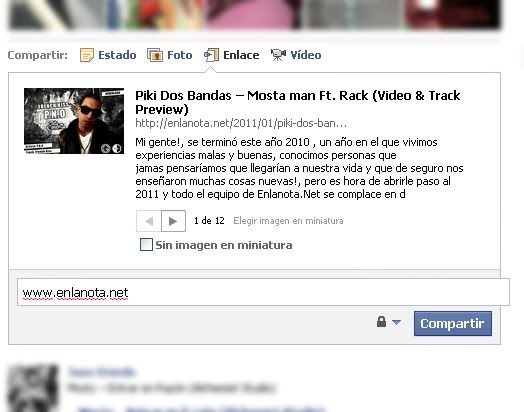Click the blue Compartir button
This screenshot has height=412, width=524.
coord(453,323)
